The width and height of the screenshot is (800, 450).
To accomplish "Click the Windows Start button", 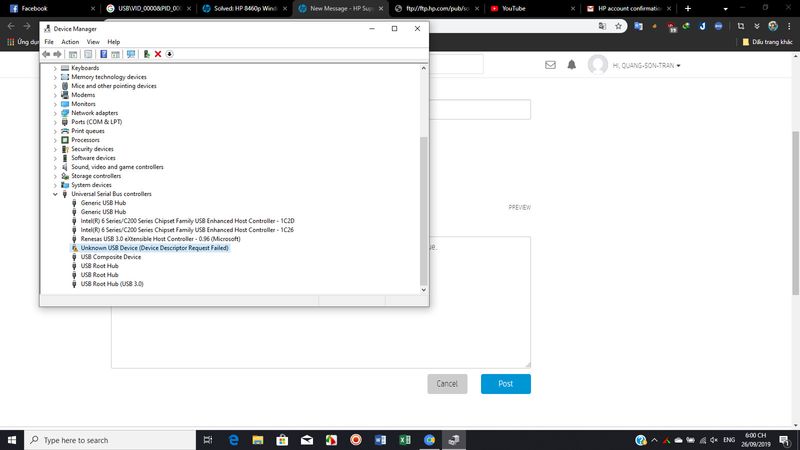I will point(12,440).
